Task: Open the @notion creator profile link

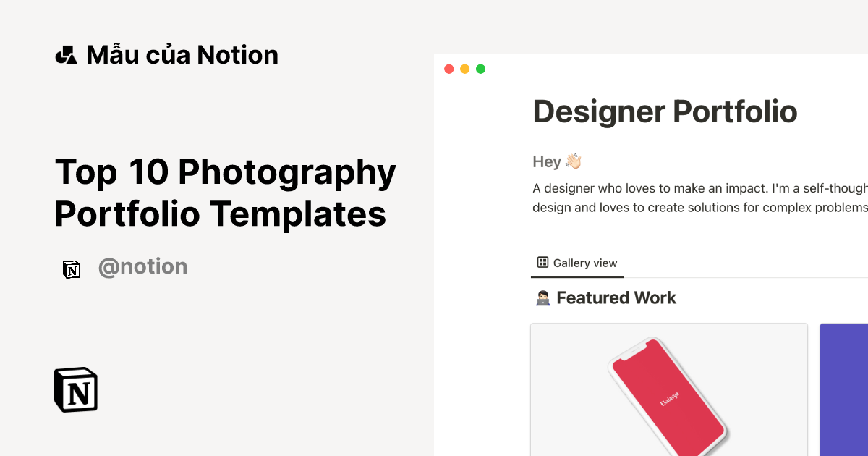Action: (x=142, y=267)
